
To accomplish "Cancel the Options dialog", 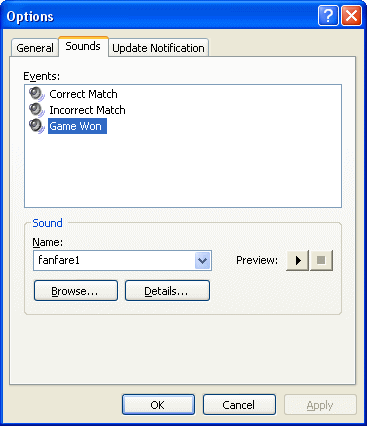I will (239, 405).
